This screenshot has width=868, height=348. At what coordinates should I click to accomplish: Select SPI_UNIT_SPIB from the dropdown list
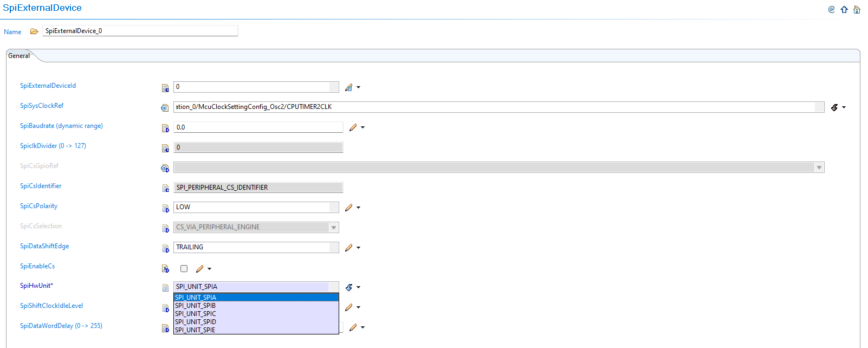tap(196, 306)
